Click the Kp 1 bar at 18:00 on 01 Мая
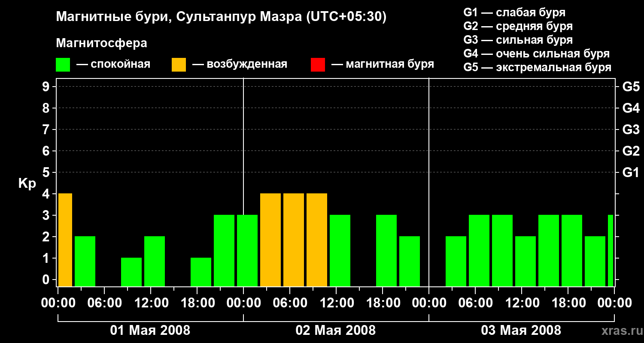This screenshot has height=343, width=644. (201, 272)
